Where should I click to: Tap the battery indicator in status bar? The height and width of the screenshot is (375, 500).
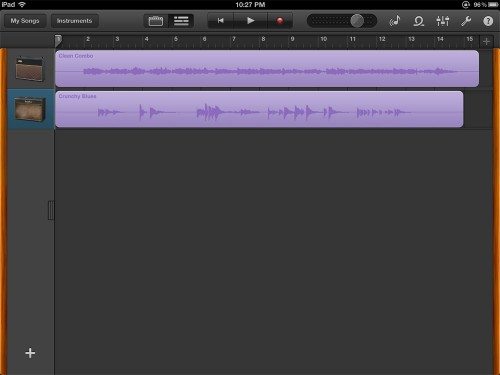pos(493,5)
